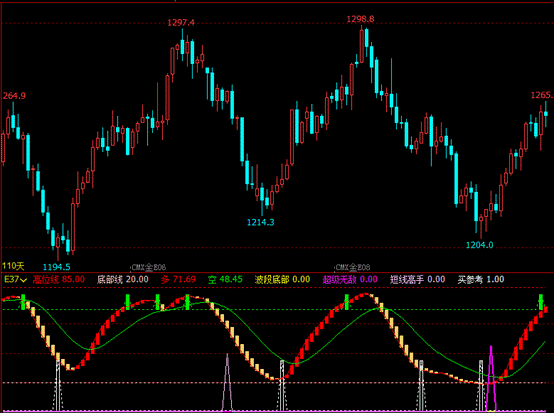The image size is (554, 413).
Task: Click the 1298.8 high price label
Action: click(360, 19)
